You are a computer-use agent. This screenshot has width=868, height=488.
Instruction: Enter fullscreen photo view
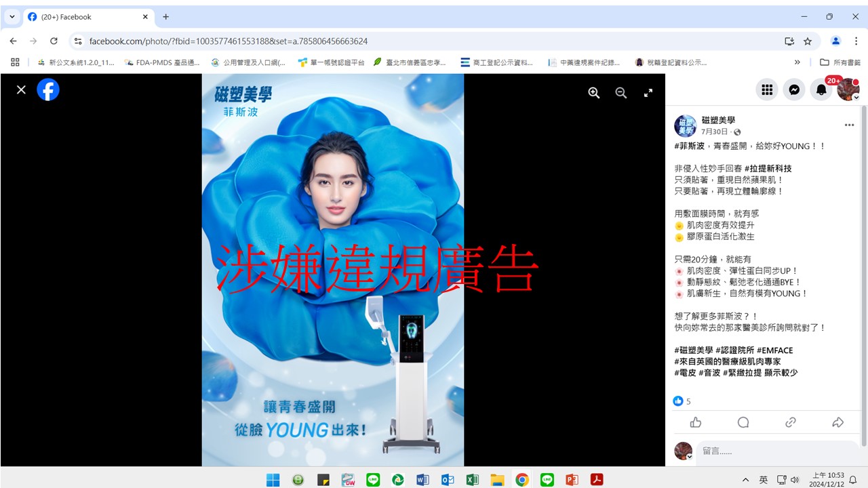(x=648, y=93)
